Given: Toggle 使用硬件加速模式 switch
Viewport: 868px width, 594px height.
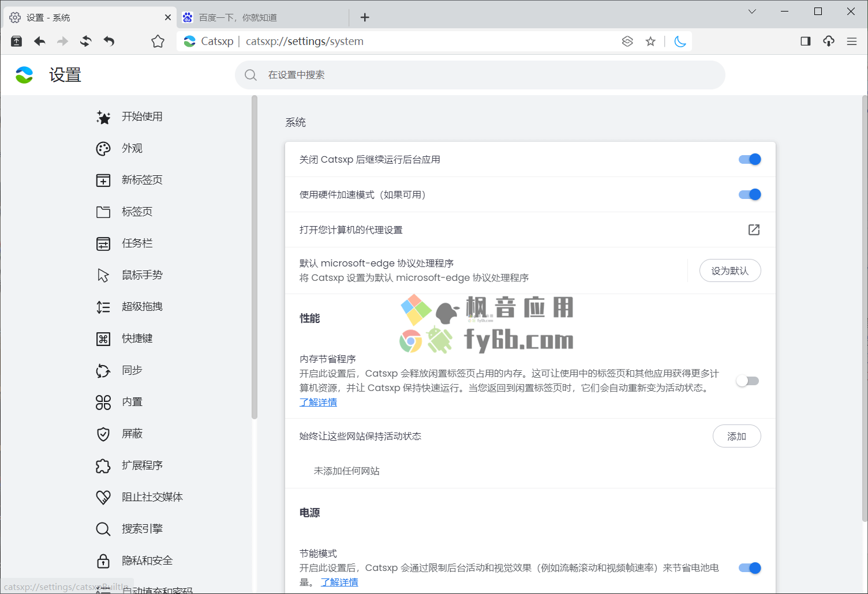Looking at the screenshot, I should [750, 194].
